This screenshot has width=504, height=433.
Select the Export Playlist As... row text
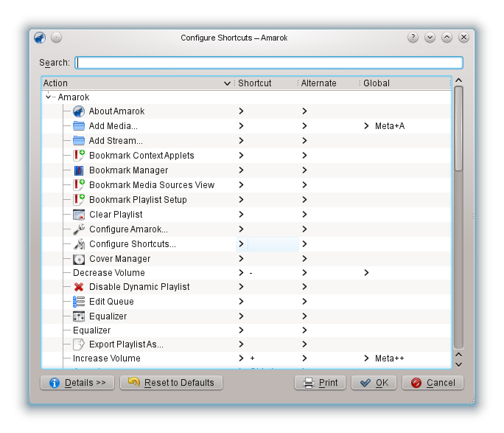126,344
